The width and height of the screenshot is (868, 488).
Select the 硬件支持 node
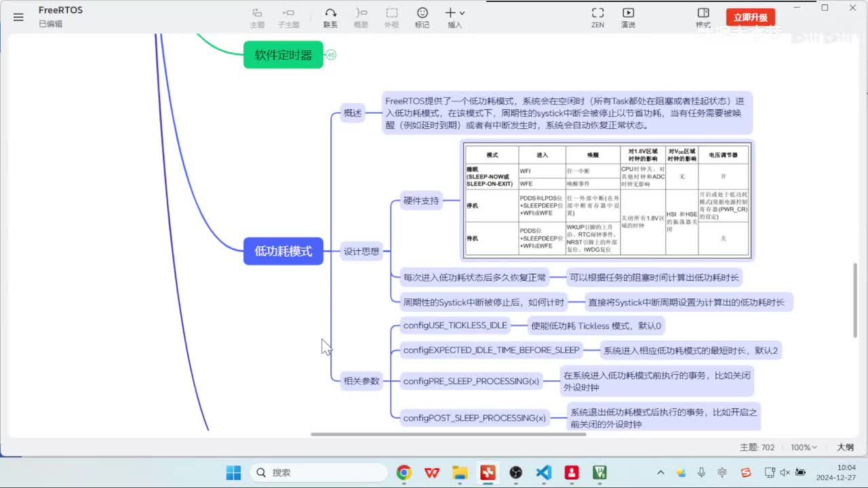(x=421, y=201)
